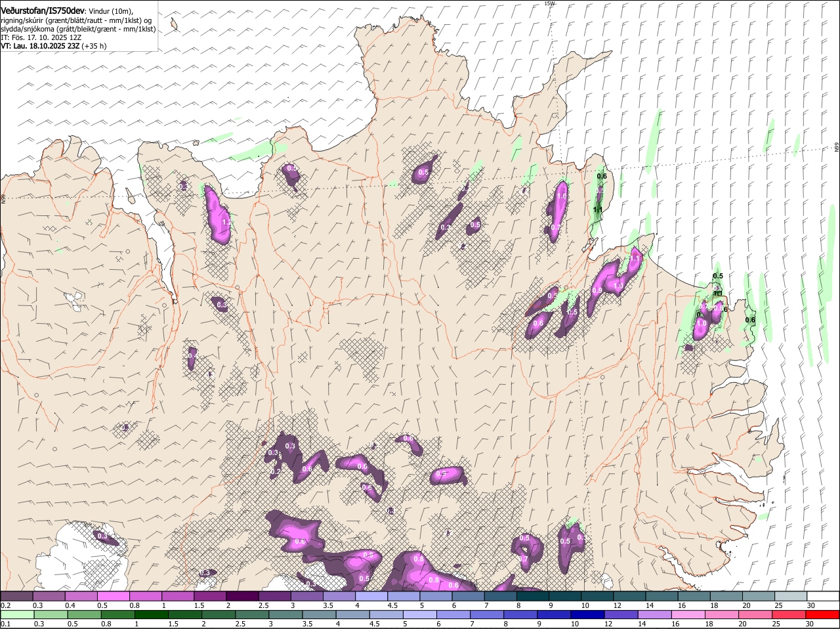Click the '(+35 h)' forecast offset text
Image resolution: width=840 pixels, height=629 pixels.
coord(94,46)
